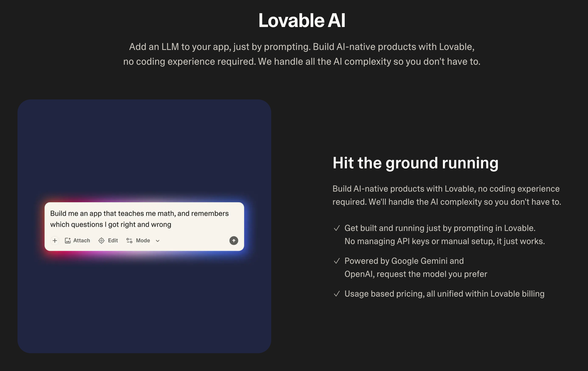Click the Edit crosshair target icon
Image resolution: width=588 pixels, height=371 pixels.
101,240
